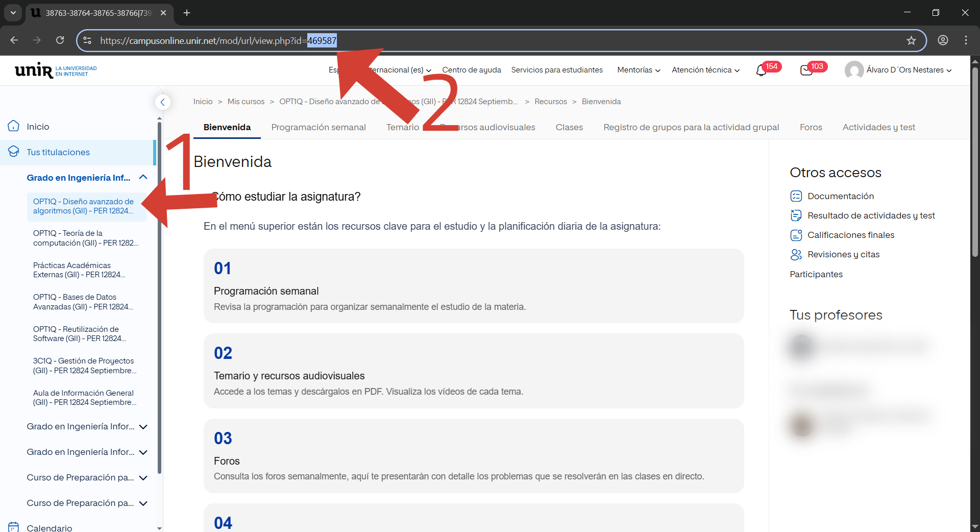The image size is (980, 532).
Task: Open a new browser tab with the plus
Action: 187,13
